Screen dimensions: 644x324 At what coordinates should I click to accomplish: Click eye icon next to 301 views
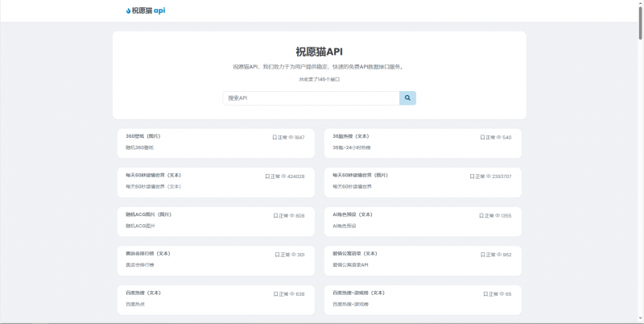293,255
